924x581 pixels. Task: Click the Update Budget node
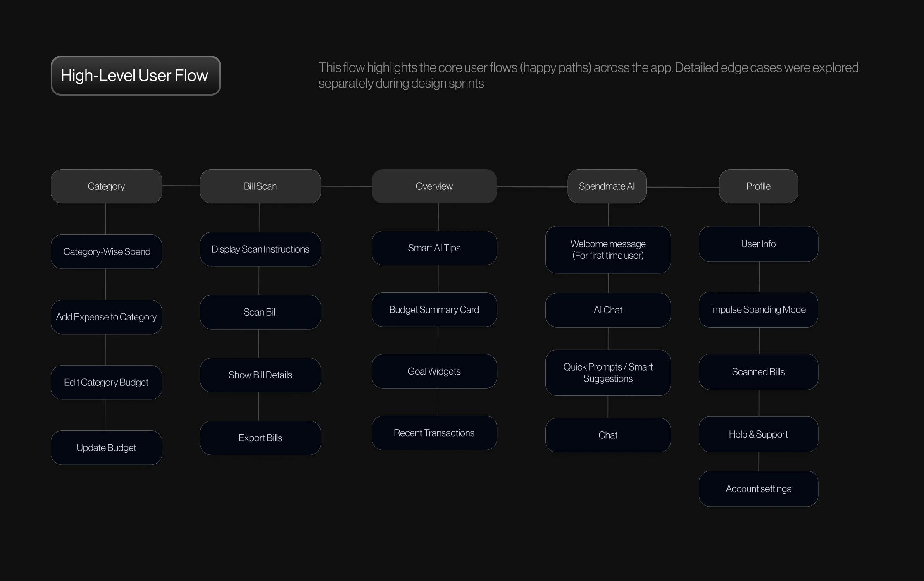(106, 448)
